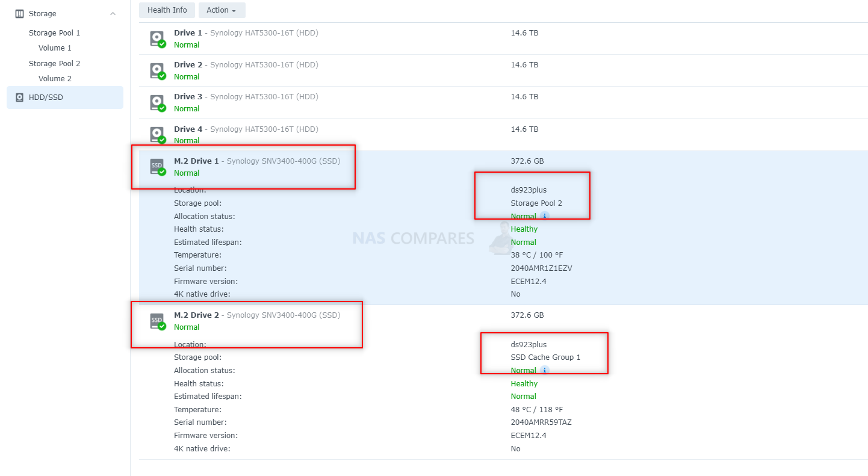
Task: Expand the Drive 4 row details
Action: pos(503,135)
